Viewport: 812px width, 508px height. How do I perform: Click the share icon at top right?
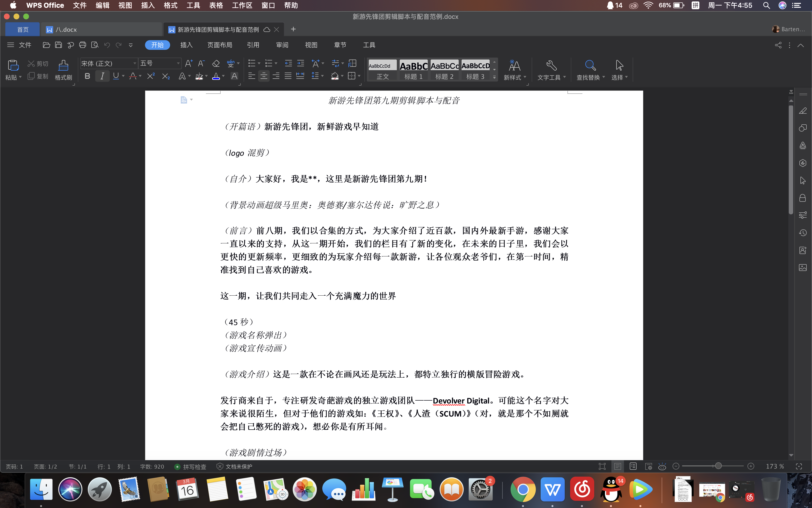click(778, 45)
